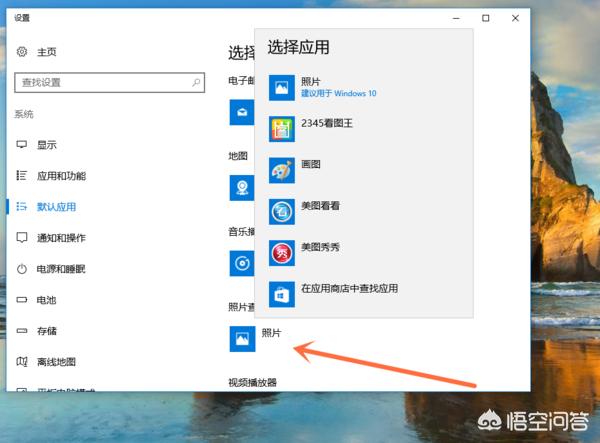
Task: Click the map icon beside 离线地图
Action: (22, 362)
